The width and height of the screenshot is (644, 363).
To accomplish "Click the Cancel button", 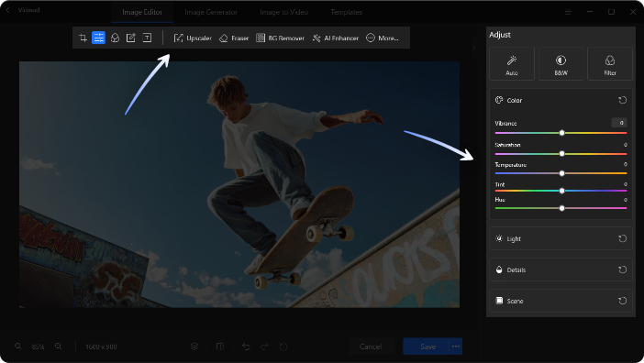I will 371,346.
